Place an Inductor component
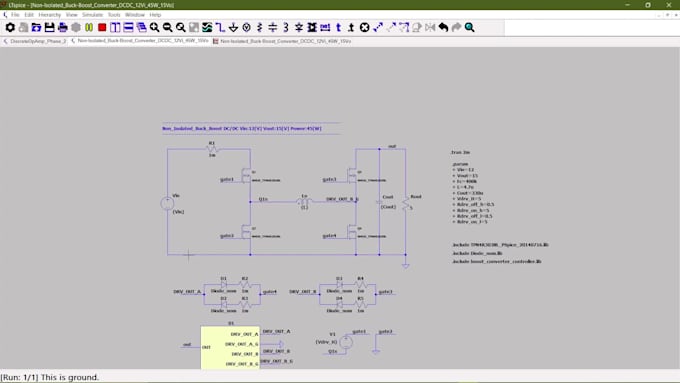Screen dimensions: 680x383 (x=286, y=27)
